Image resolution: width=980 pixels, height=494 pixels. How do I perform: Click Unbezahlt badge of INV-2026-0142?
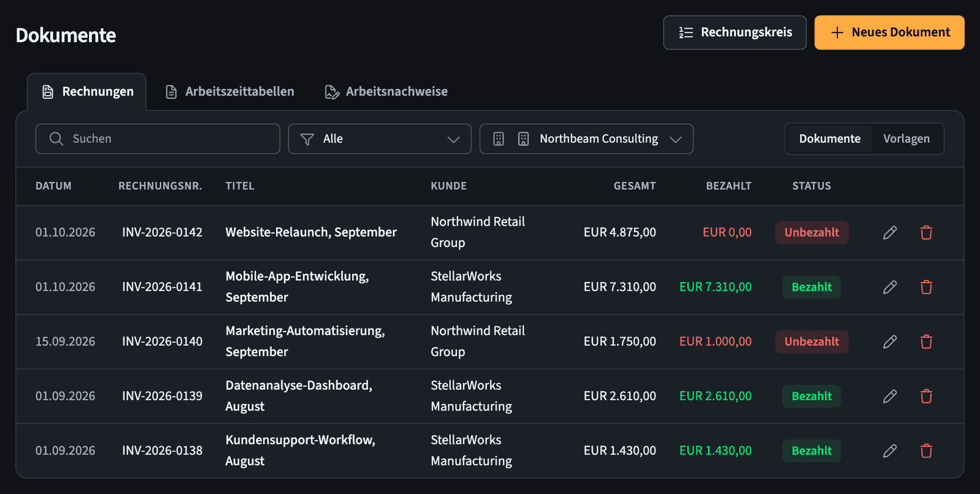coord(812,232)
